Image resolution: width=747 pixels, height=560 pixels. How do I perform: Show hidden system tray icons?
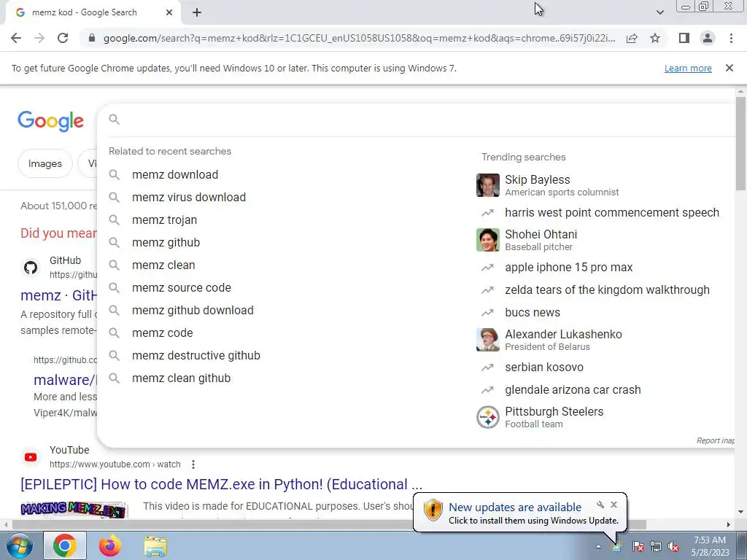click(598, 546)
